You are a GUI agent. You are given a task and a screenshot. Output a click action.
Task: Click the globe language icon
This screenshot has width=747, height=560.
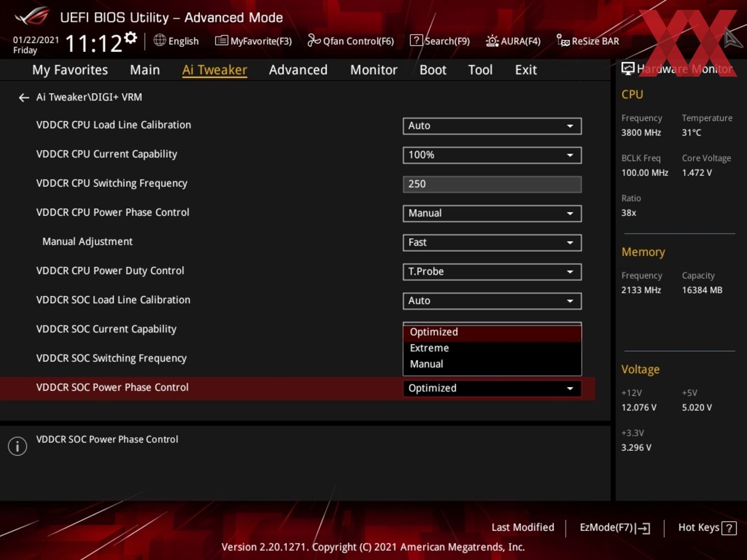tap(159, 40)
